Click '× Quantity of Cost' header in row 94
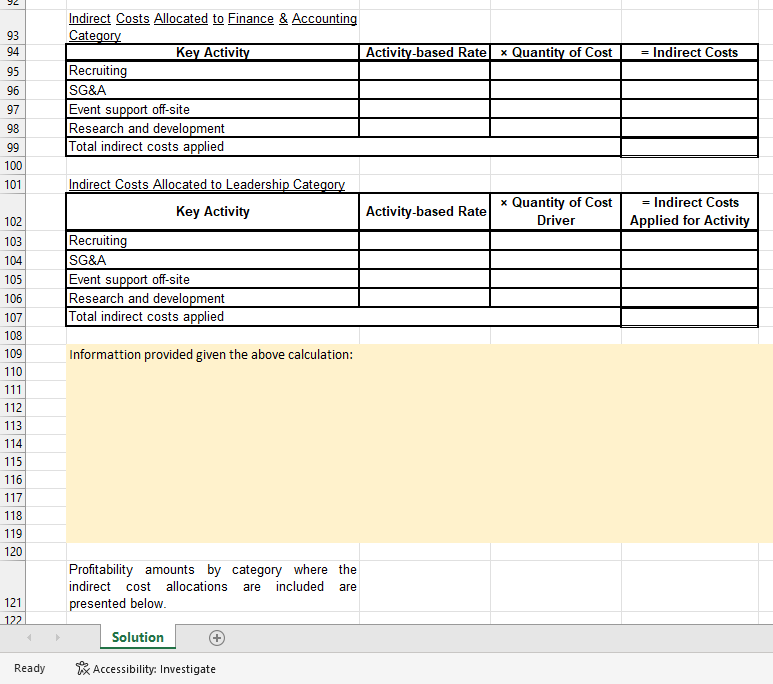773x684 pixels. [x=556, y=52]
